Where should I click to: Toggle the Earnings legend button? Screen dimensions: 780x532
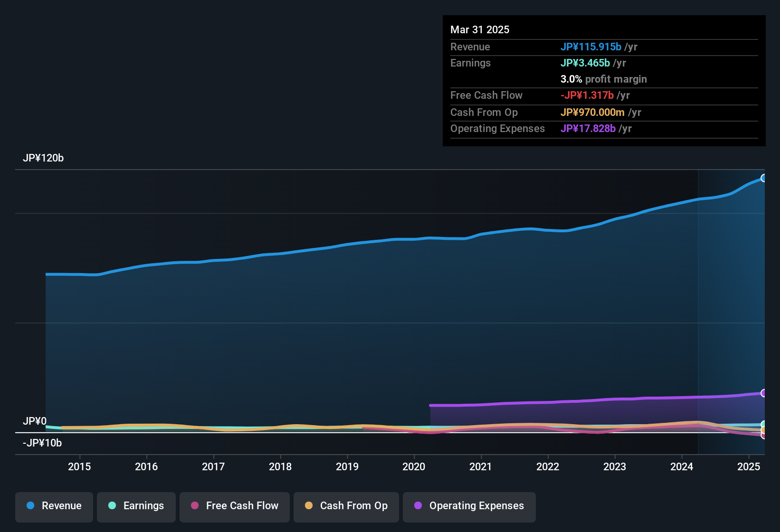coord(136,506)
